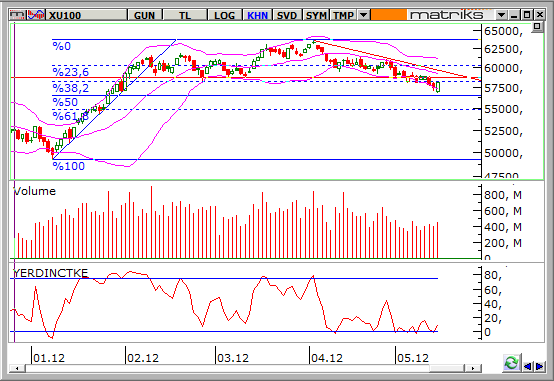The height and width of the screenshot is (381, 554).
Task: Select the 03.12 date marker
Action: 233,358
